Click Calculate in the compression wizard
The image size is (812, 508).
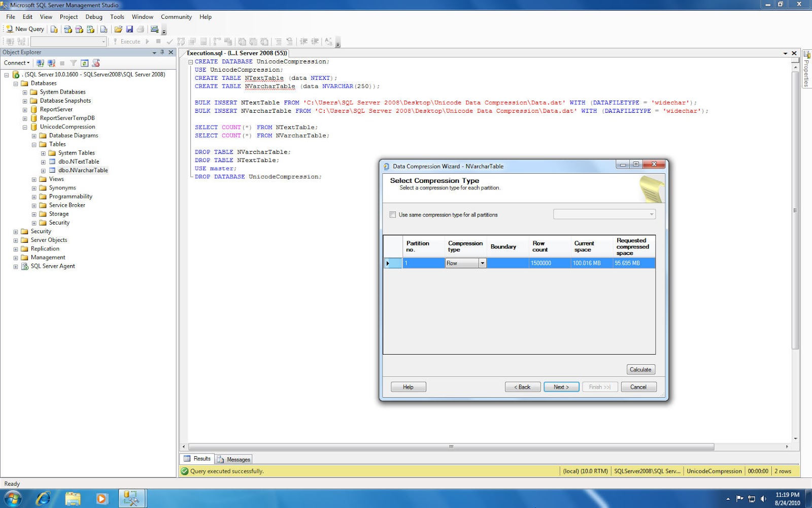click(x=640, y=369)
